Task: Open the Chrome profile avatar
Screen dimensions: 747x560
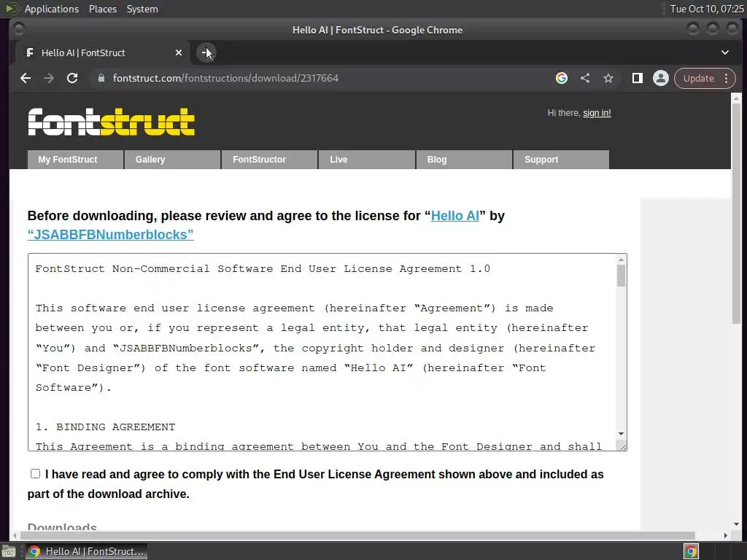Action: pos(661,78)
